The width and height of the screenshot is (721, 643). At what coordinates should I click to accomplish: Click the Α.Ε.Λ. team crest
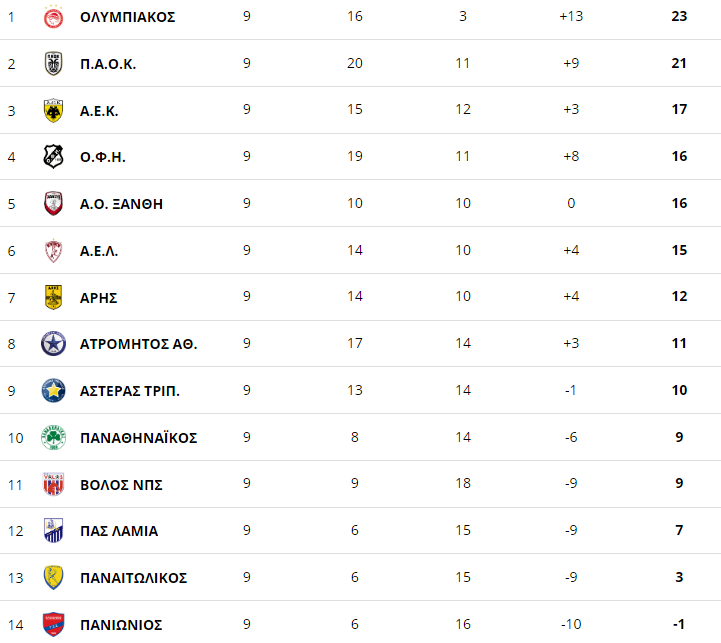(x=53, y=251)
